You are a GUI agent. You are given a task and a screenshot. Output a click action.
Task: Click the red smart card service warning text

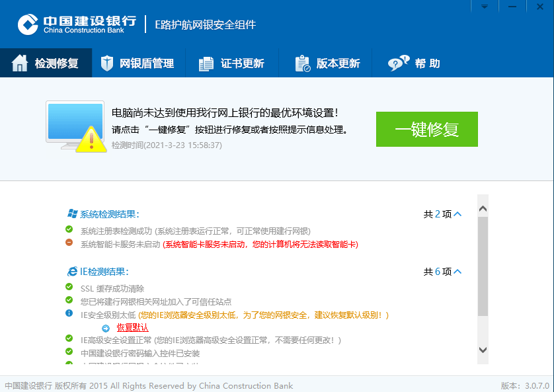click(x=260, y=245)
